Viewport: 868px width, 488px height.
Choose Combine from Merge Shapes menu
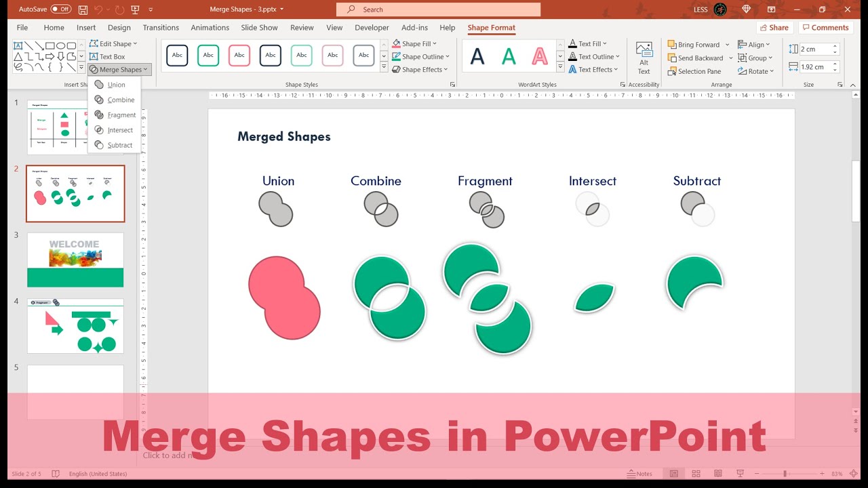pos(114,100)
